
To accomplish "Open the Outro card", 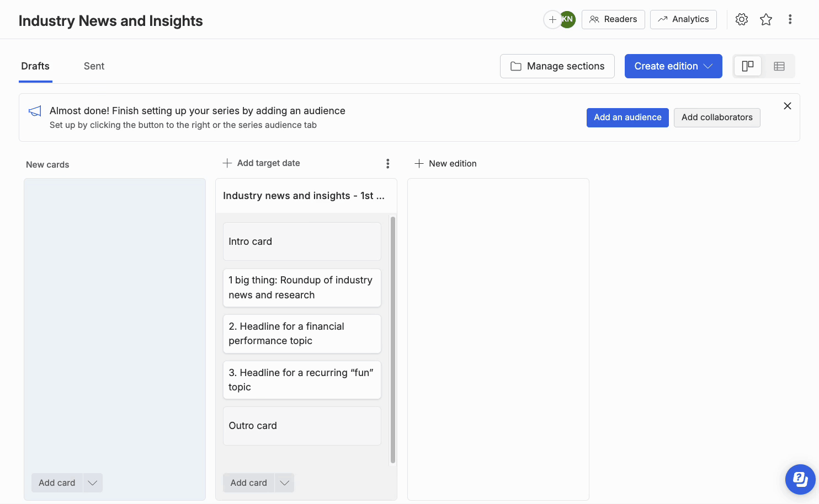I will [x=302, y=426].
